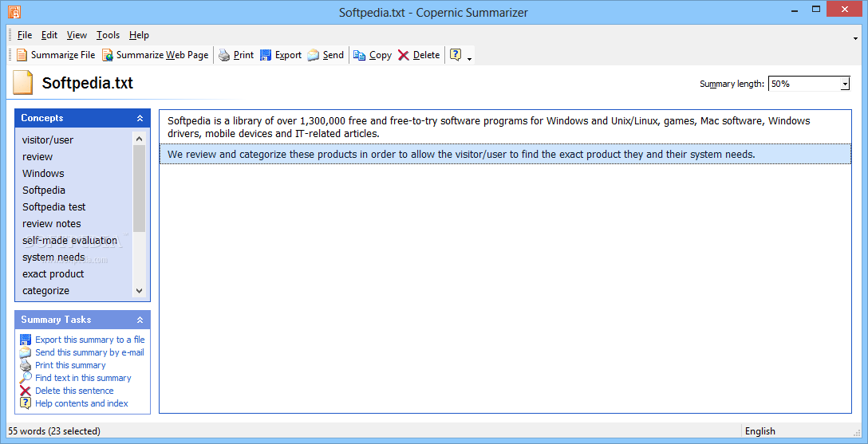Click Concepts list scrollbar up arrow
The height and width of the screenshot is (444, 868).
(x=139, y=139)
